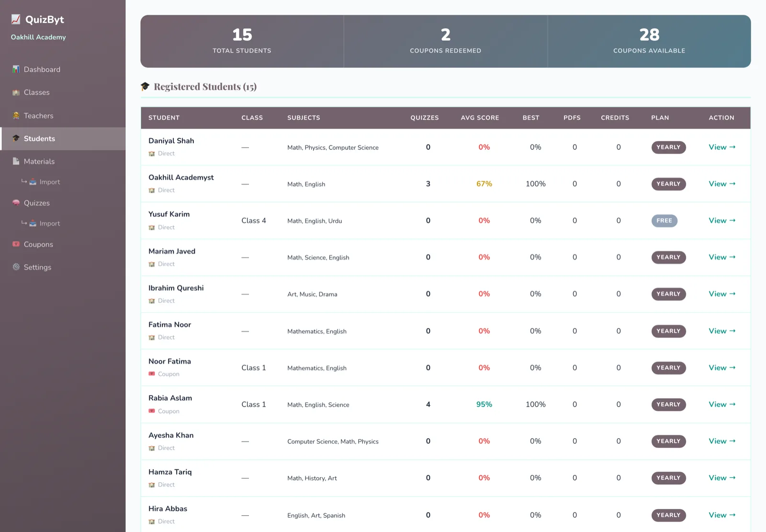Viewport: 766px width, 532px height.
Task: Open the Dashboard page
Action: tap(63, 69)
